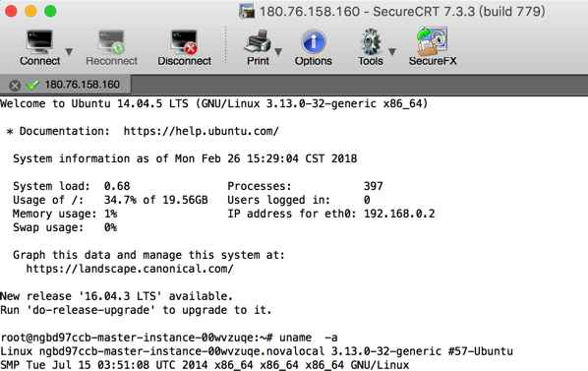Expand the Connect dropdown arrow

click(69, 51)
